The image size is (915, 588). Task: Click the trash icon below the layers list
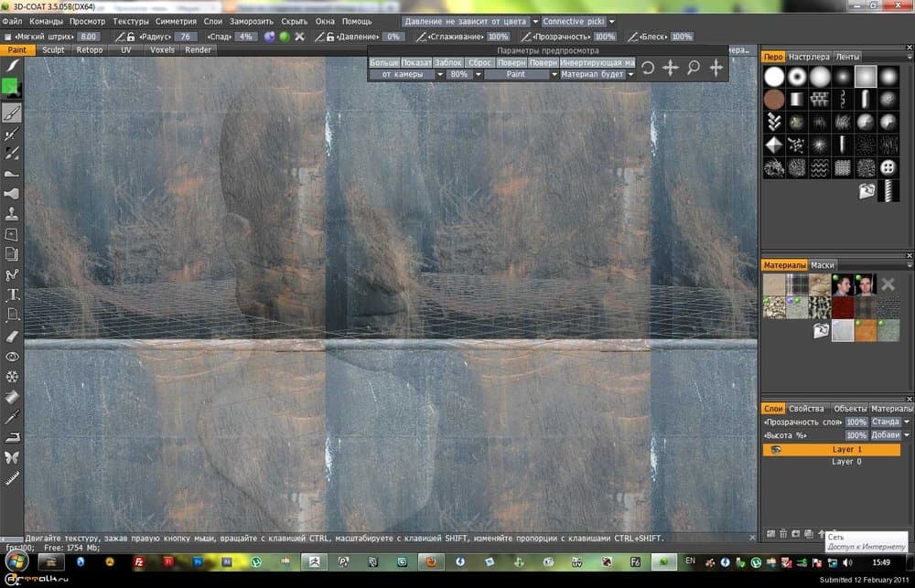tap(783, 533)
